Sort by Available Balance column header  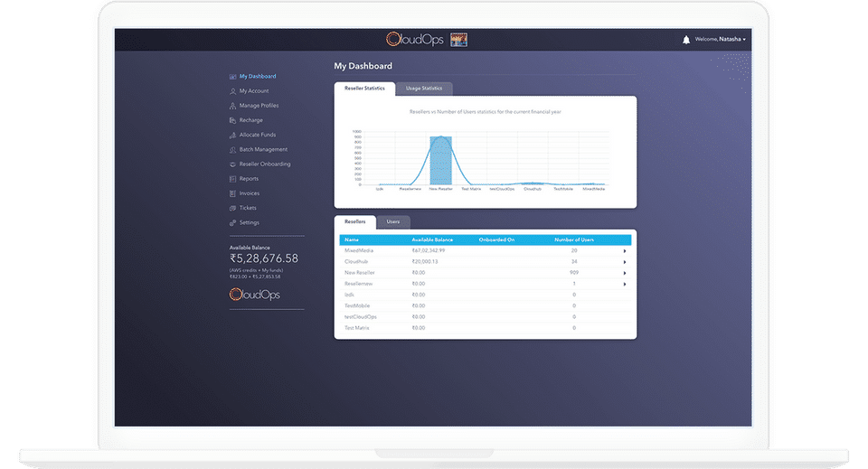tap(432, 240)
